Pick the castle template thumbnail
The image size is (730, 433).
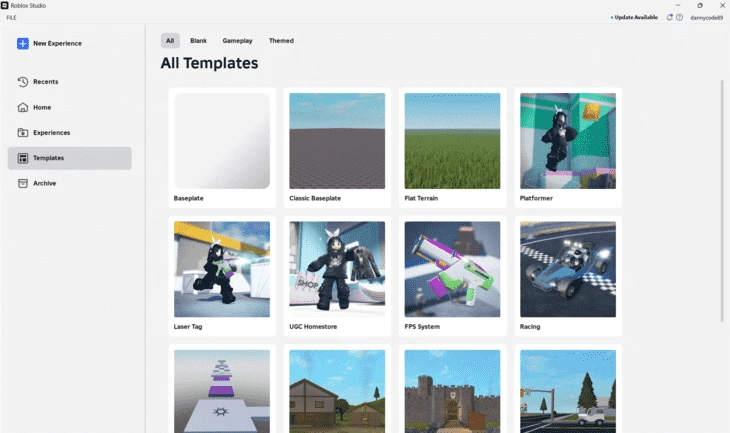pos(453,392)
